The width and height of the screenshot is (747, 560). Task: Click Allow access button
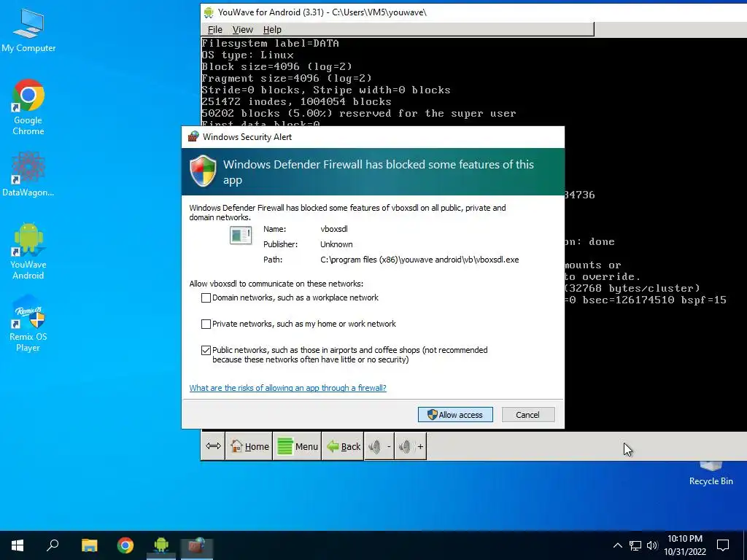click(455, 415)
